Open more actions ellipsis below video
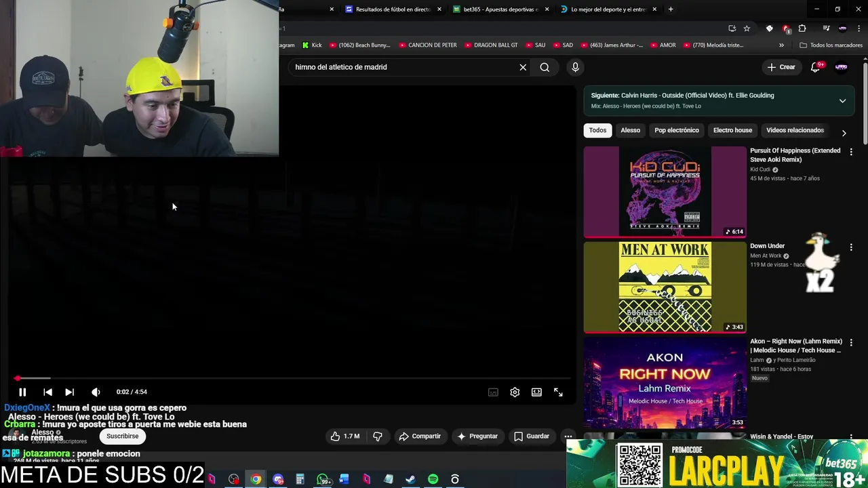 568,436
